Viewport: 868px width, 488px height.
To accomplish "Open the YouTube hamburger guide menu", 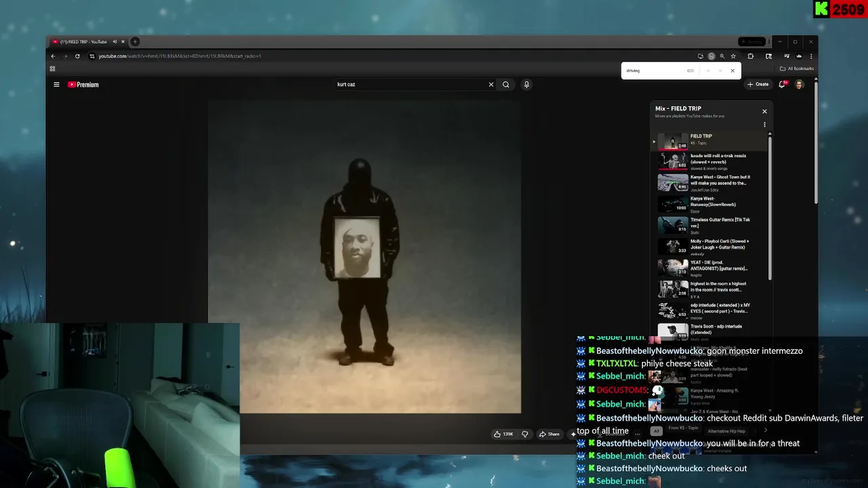I will pos(56,85).
